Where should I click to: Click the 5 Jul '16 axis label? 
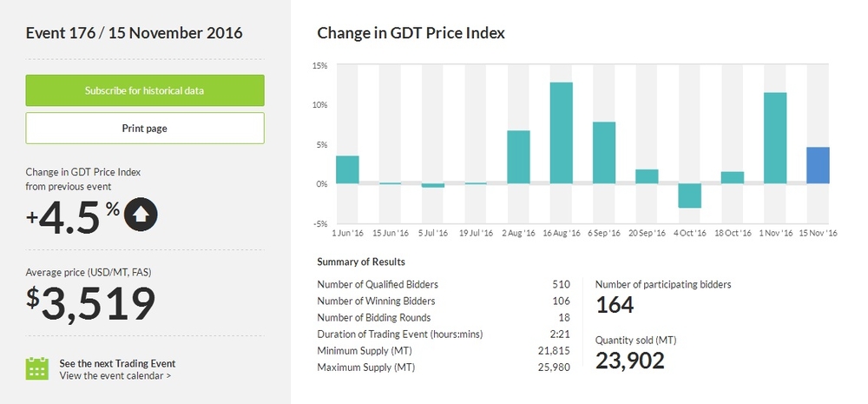pos(432,233)
